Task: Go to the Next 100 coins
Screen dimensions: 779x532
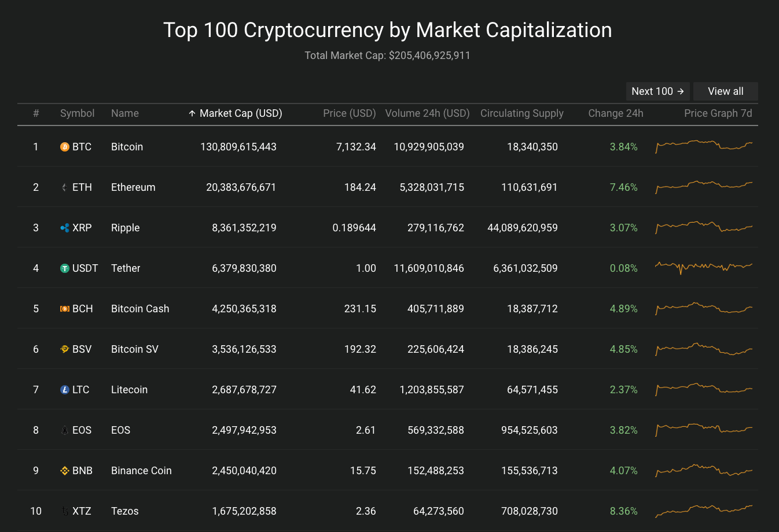Action: pyautogui.click(x=658, y=91)
